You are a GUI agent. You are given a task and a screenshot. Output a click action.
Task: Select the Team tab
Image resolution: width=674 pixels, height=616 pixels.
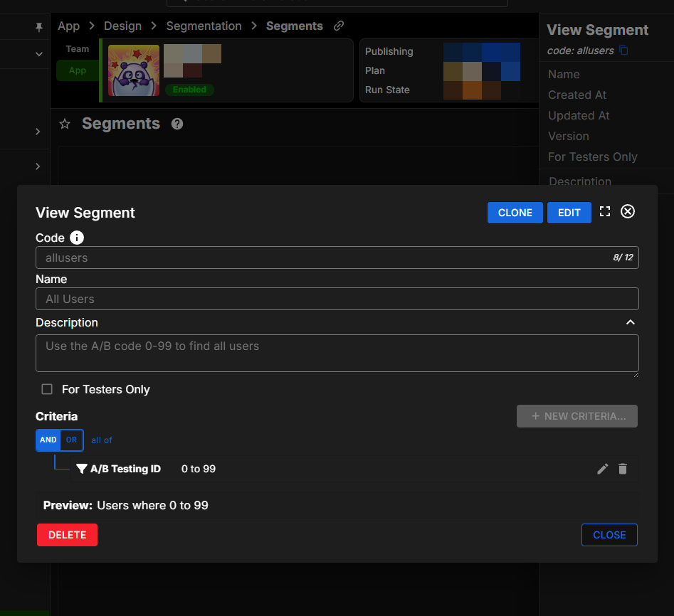point(78,49)
